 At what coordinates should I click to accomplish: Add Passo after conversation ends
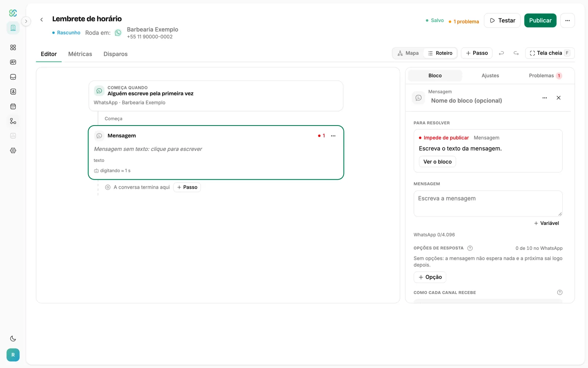pyautogui.click(x=187, y=187)
